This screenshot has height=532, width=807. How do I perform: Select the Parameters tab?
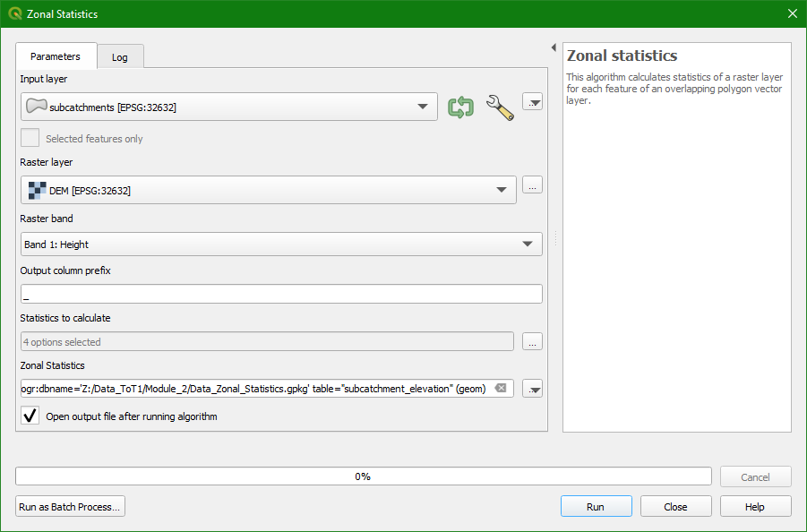click(x=56, y=56)
